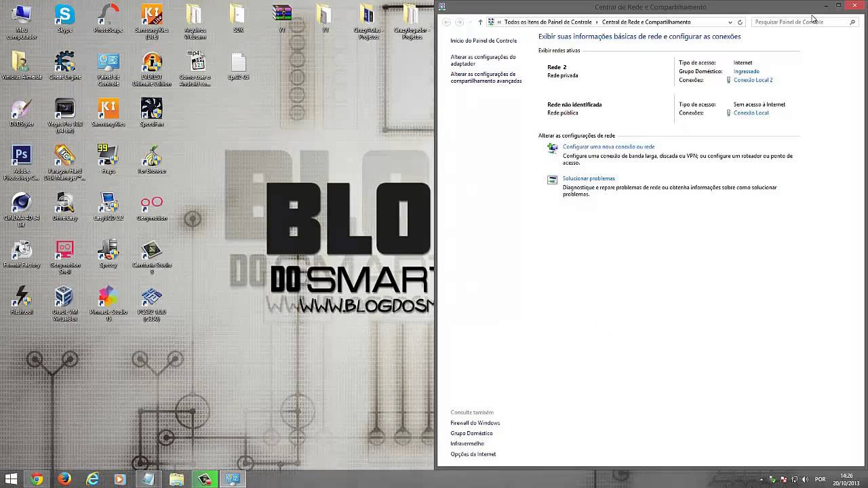This screenshot has height=488, width=868.
Task: Open the Vinicius Almeida user folder
Action: coord(22,66)
